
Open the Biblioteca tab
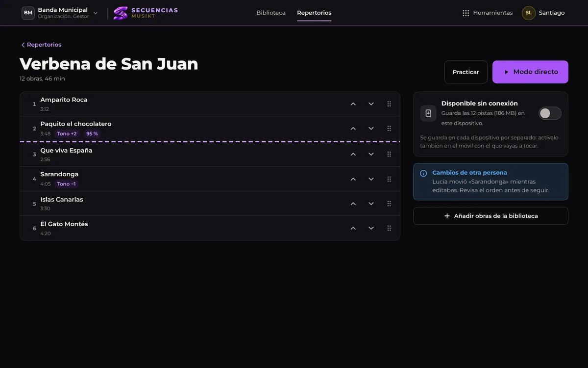[271, 13]
